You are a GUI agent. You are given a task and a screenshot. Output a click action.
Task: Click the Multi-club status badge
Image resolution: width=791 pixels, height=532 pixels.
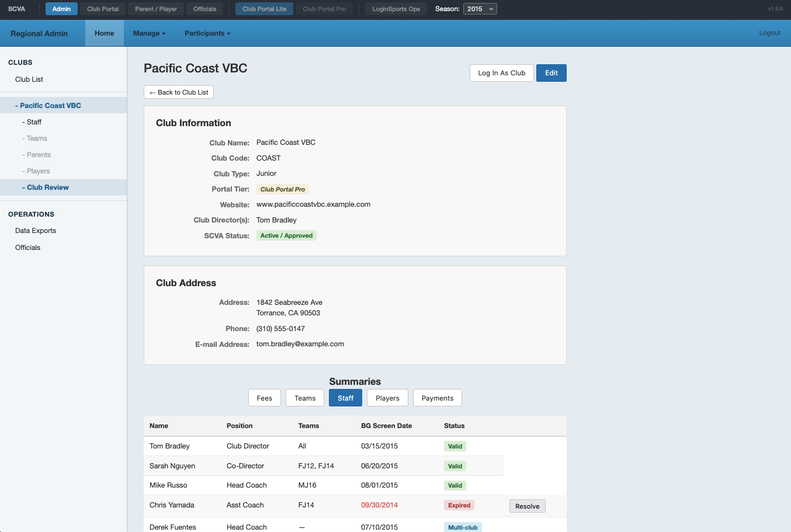(463, 527)
